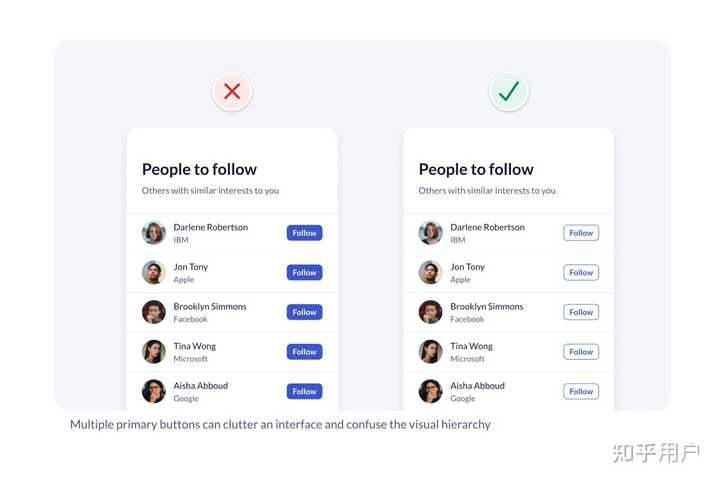Screen dimensions: 720x477
Task: Click Aisha Abboud's avatar in left card
Action: click(x=154, y=391)
